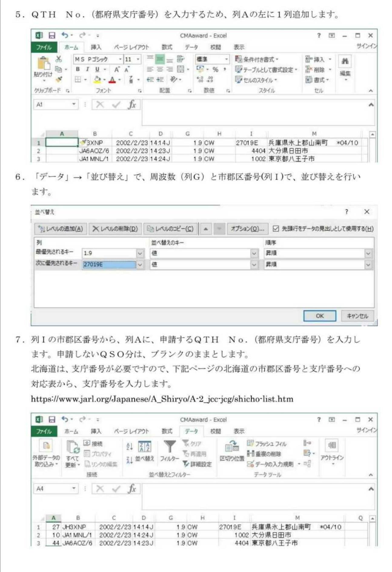Click レベルのコピー(C) button
Screen dimensions: 392x572
[170, 229]
